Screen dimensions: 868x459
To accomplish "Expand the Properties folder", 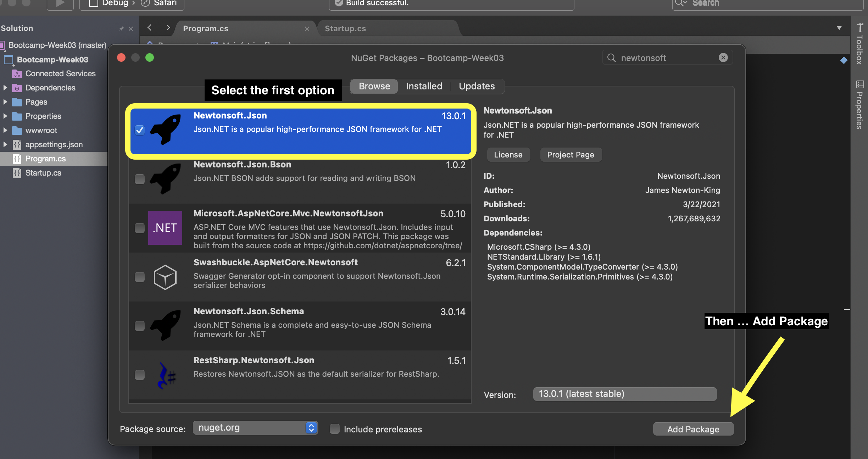I will 5,116.
